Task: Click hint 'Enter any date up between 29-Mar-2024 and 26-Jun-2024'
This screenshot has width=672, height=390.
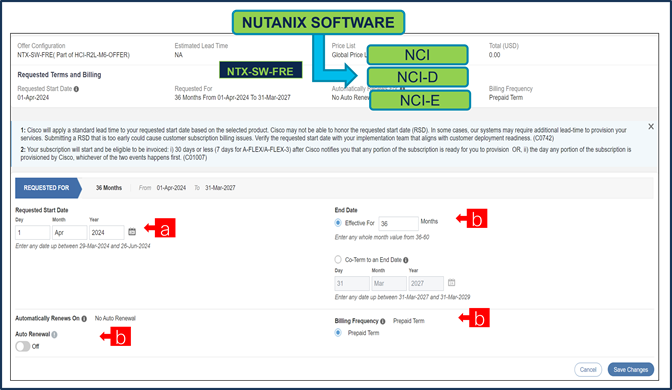Action: point(83,246)
